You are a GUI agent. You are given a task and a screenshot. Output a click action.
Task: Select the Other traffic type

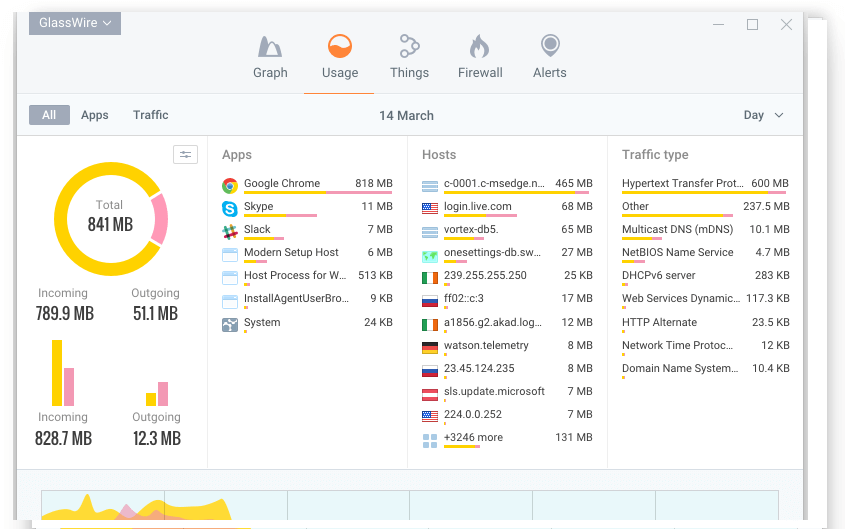(x=705, y=208)
